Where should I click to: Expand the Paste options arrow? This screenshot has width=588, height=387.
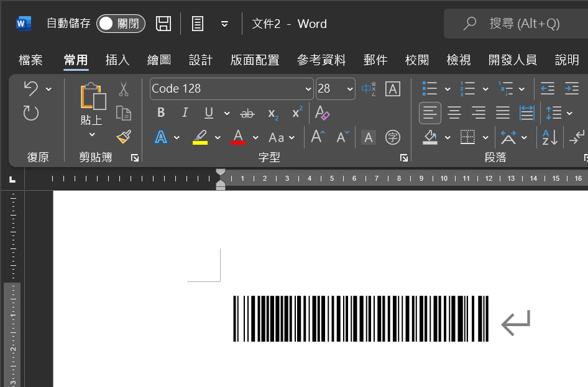point(92,135)
